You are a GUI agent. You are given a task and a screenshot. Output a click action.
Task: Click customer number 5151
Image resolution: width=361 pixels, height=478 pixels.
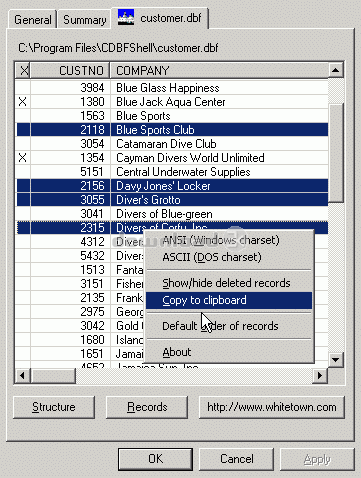click(92, 172)
